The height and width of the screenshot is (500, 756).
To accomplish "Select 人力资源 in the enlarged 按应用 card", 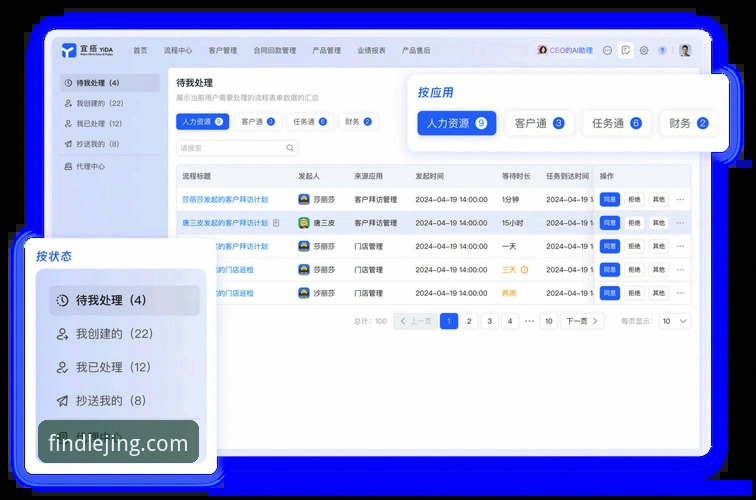I will (x=457, y=123).
